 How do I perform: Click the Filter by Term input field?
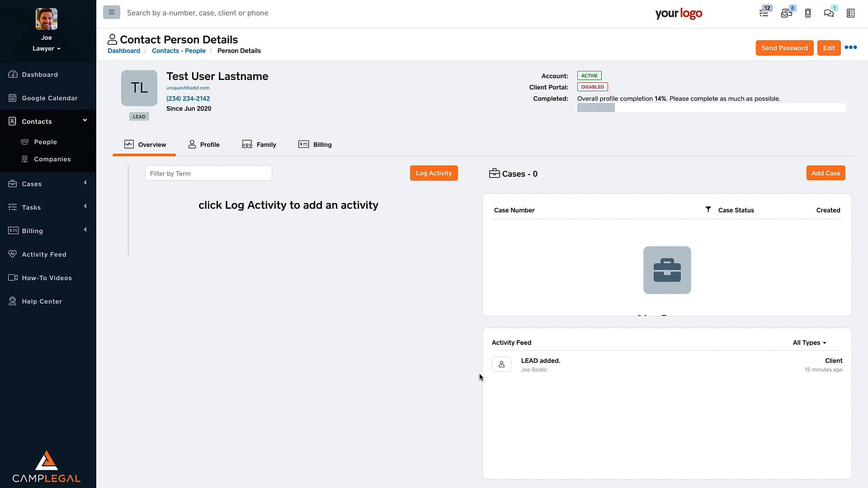208,173
